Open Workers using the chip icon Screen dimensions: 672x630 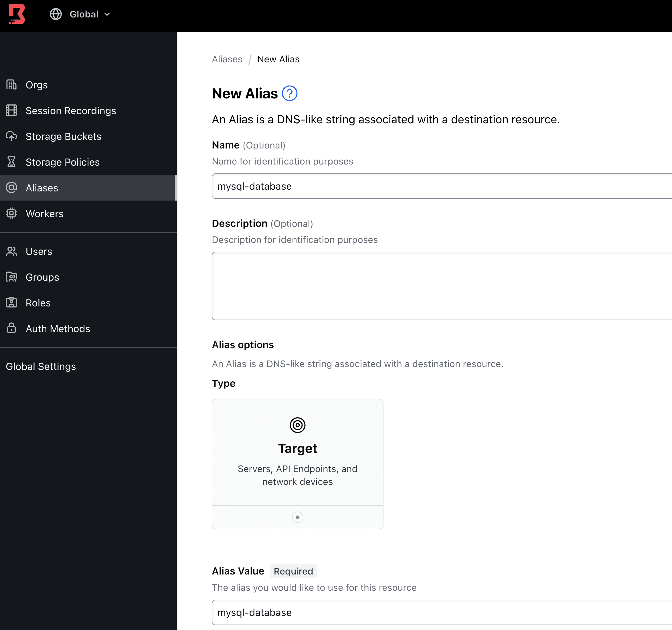coord(11,213)
